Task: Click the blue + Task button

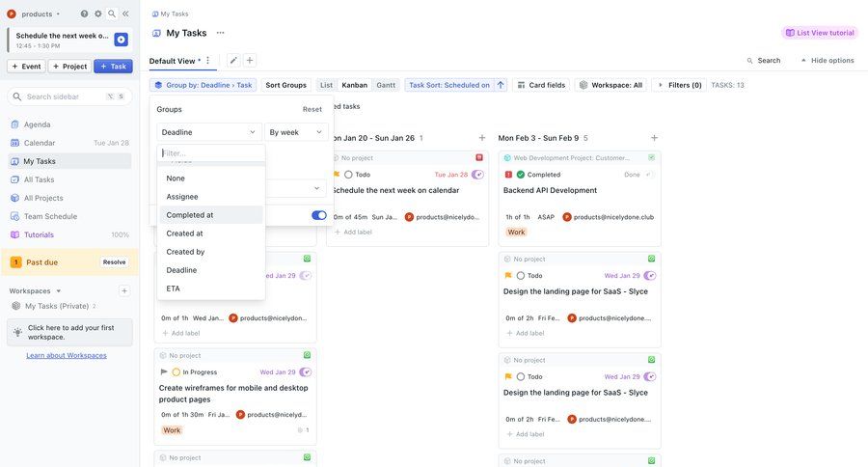Action: point(113,66)
